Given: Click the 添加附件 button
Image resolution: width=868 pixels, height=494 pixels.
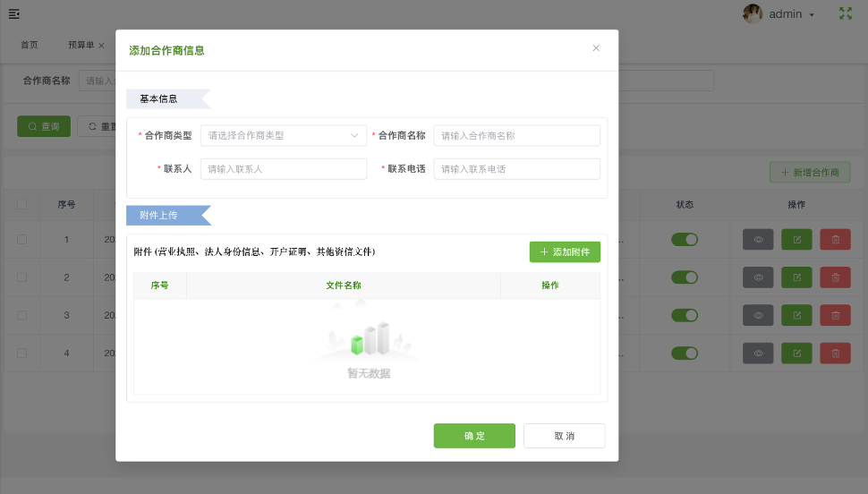Looking at the screenshot, I should (x=565, y=252).
